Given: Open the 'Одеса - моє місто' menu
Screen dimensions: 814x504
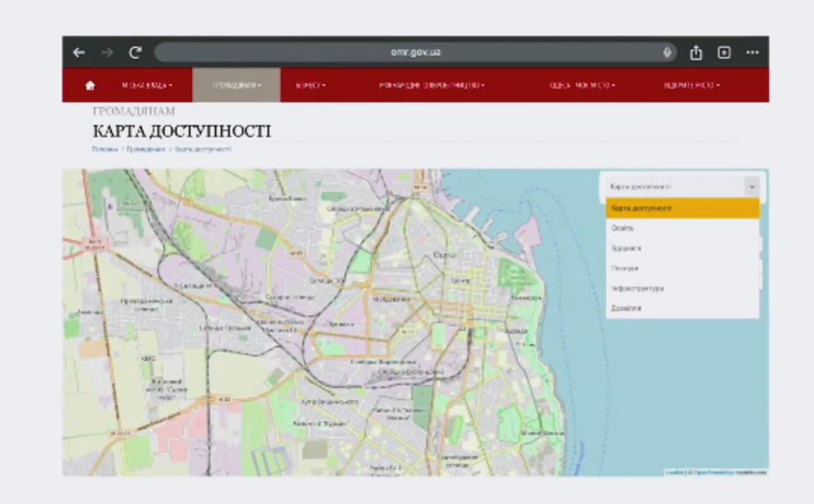Looking at the screenshot, I should (x=582, y=85).
